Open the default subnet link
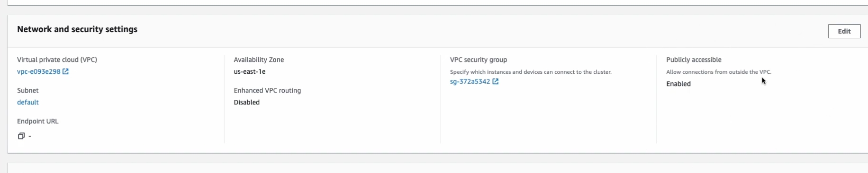 tap(28, 103)
